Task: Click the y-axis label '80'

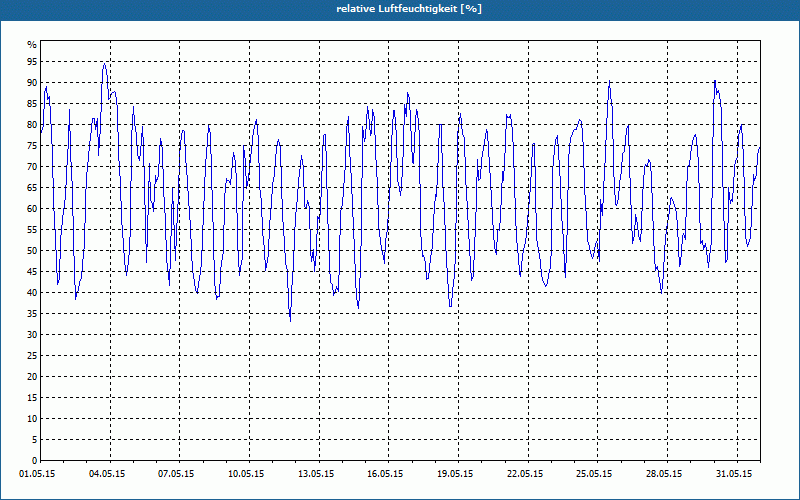Action: (32, 124)
